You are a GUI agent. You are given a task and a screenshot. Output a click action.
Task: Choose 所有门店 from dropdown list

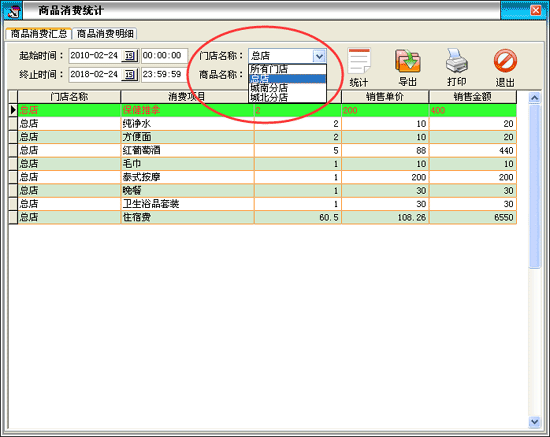coord(287,69)
